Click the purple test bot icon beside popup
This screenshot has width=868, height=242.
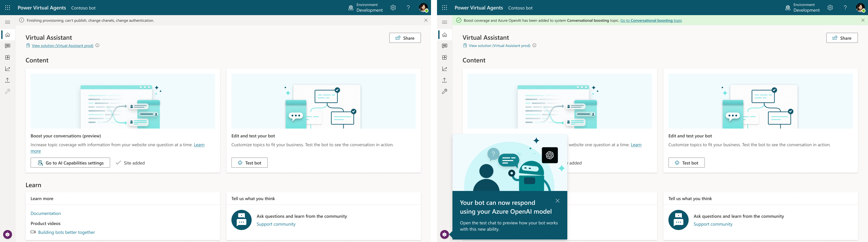tap(444, 235)
